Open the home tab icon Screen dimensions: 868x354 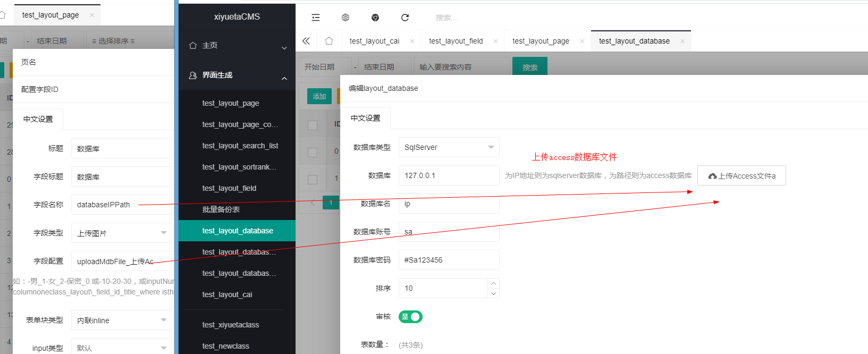[x=329, y=41]
